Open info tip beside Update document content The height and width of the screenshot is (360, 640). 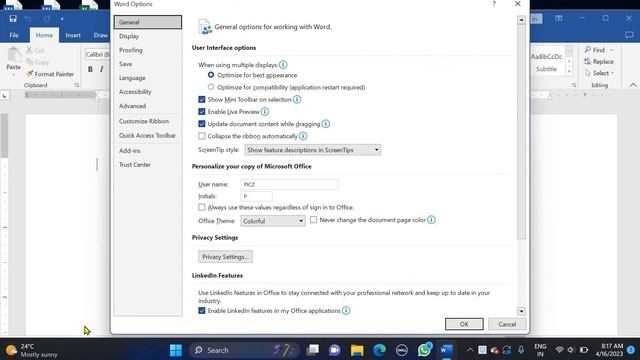325,124
